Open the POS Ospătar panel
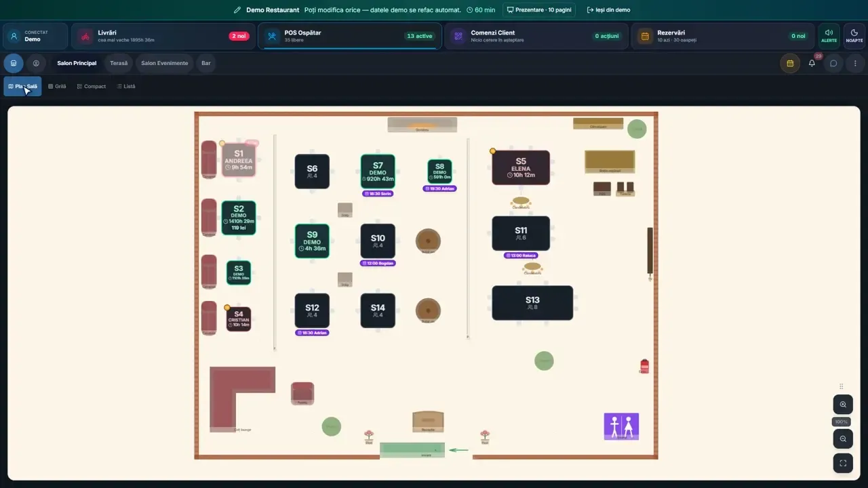The height and width of the screenshot is (488, 868). [350, 36]
